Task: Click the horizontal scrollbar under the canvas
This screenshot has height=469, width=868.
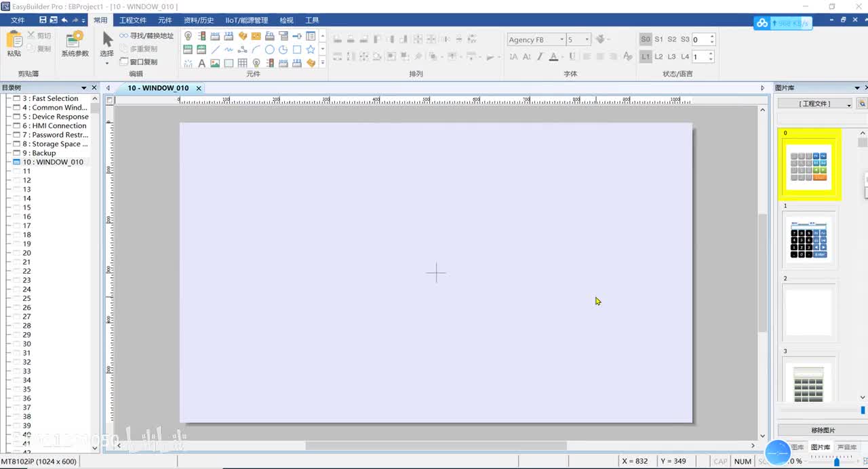Action: (x=435, y=445)
